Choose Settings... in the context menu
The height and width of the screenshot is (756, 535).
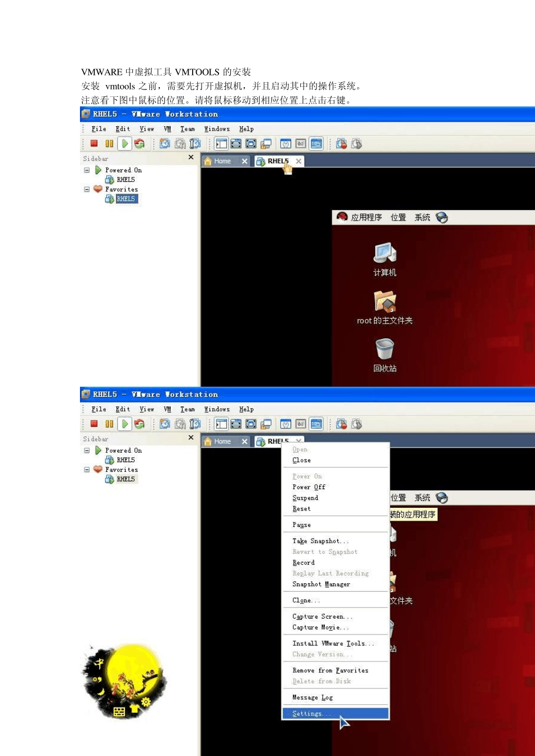pyautogui.click(x=336, y=714)
